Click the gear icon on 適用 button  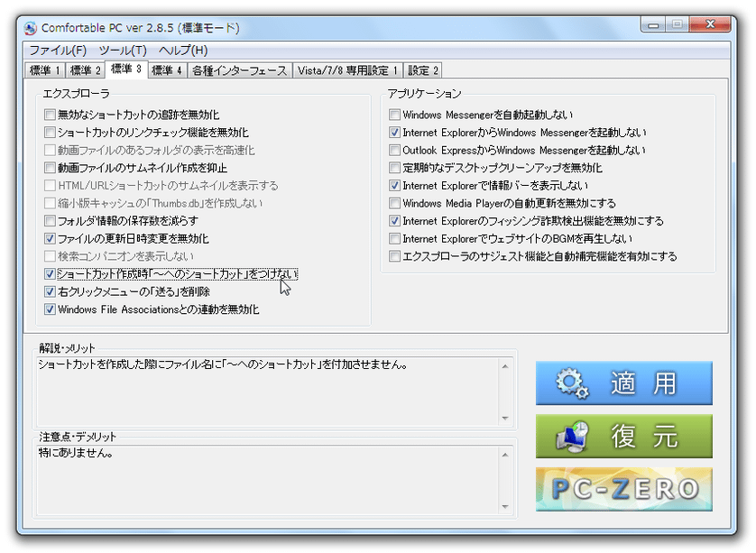point(572,383)
